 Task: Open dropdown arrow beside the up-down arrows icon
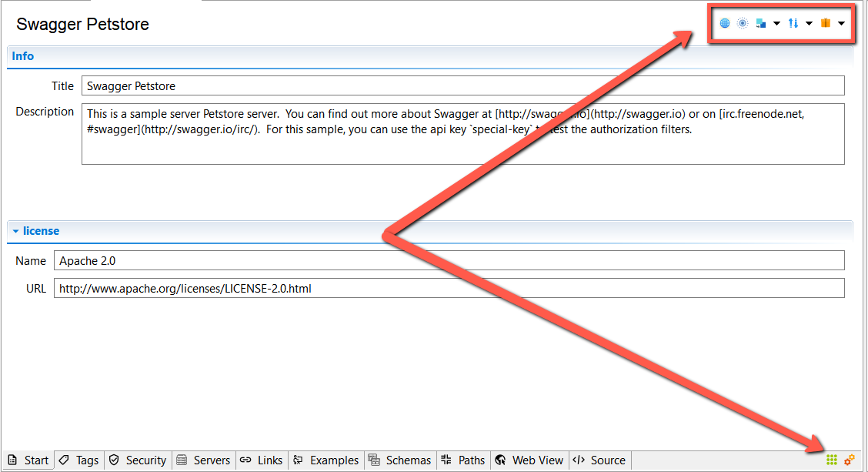point(810,23)
